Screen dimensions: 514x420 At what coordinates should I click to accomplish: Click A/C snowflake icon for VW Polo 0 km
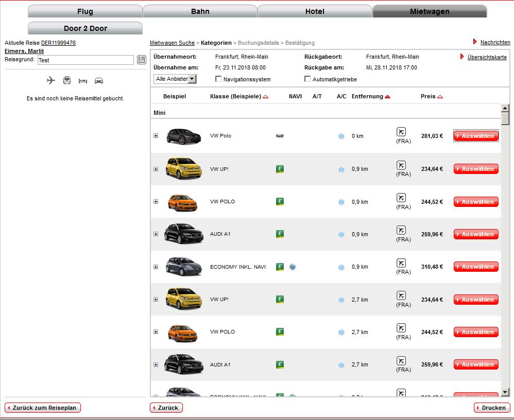[x=341, y=136]
